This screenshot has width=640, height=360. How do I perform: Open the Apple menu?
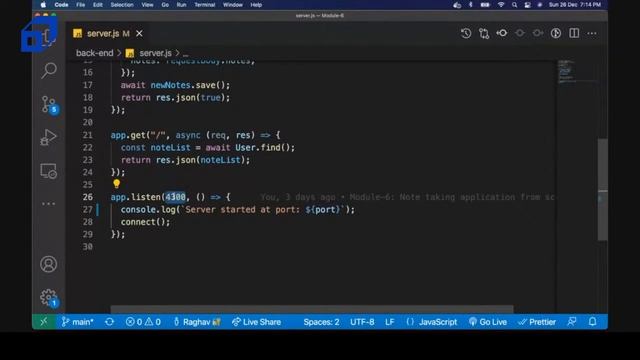(x=43, y=5)
